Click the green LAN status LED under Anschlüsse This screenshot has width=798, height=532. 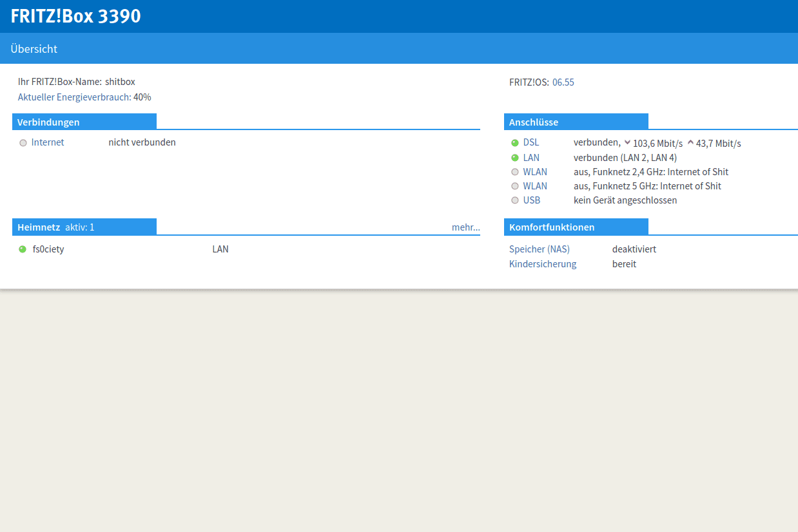coord(515,158)
